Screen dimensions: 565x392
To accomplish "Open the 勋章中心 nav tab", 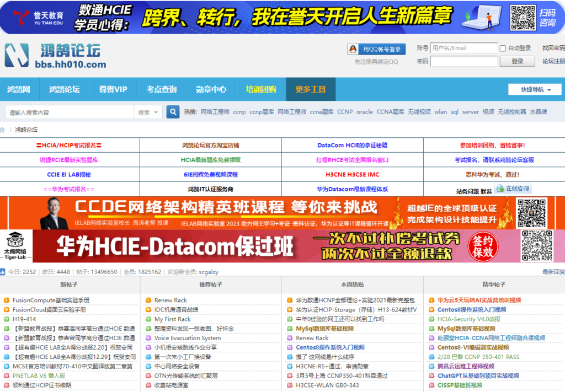I will coord(211,89).
